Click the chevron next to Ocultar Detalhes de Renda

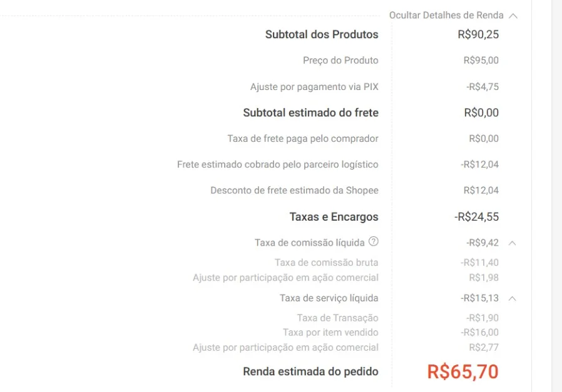tap(514, 15)
